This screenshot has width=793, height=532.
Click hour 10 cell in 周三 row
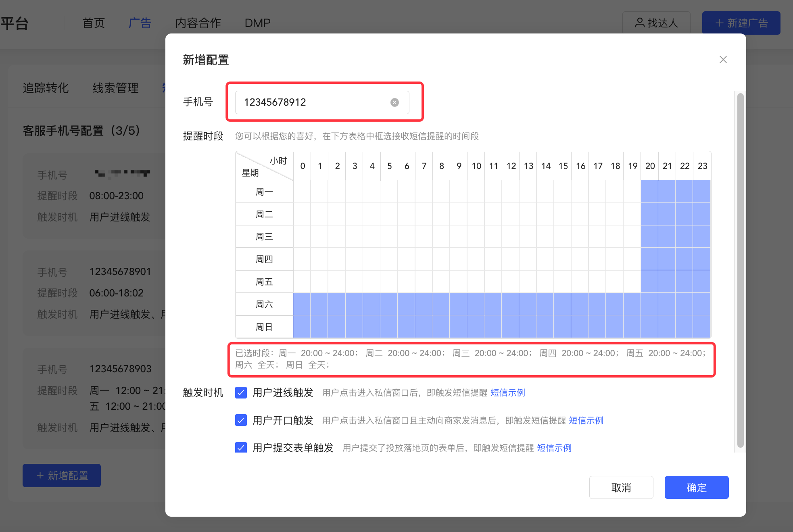476,237
